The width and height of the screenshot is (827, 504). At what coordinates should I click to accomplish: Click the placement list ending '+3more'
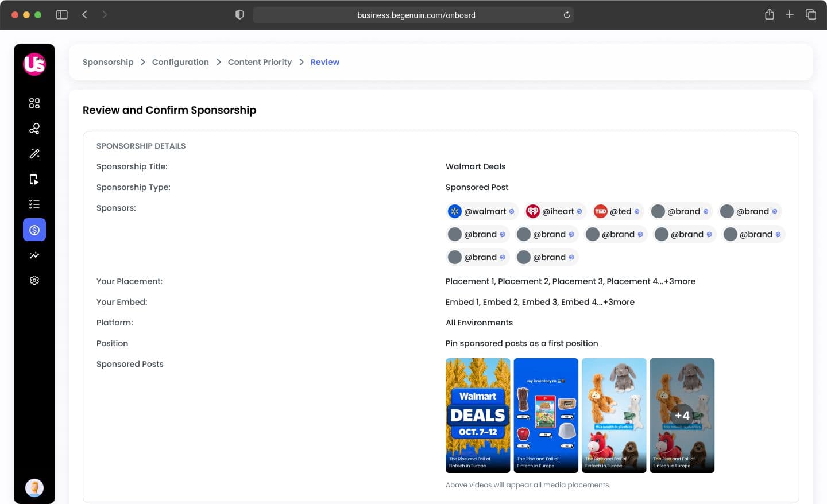point(570,281)
